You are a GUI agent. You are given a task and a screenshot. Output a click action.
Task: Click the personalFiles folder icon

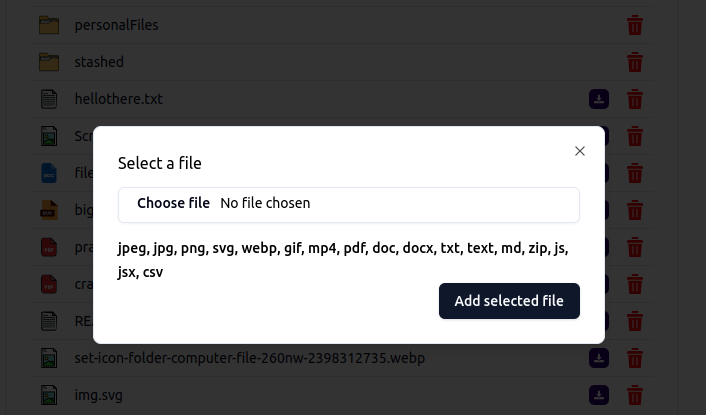point(49,25)
